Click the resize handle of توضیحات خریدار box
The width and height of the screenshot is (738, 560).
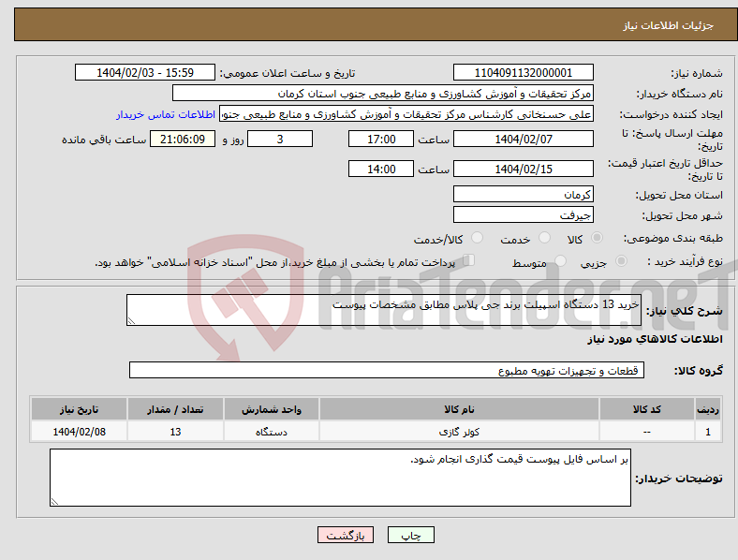[54, 502]
